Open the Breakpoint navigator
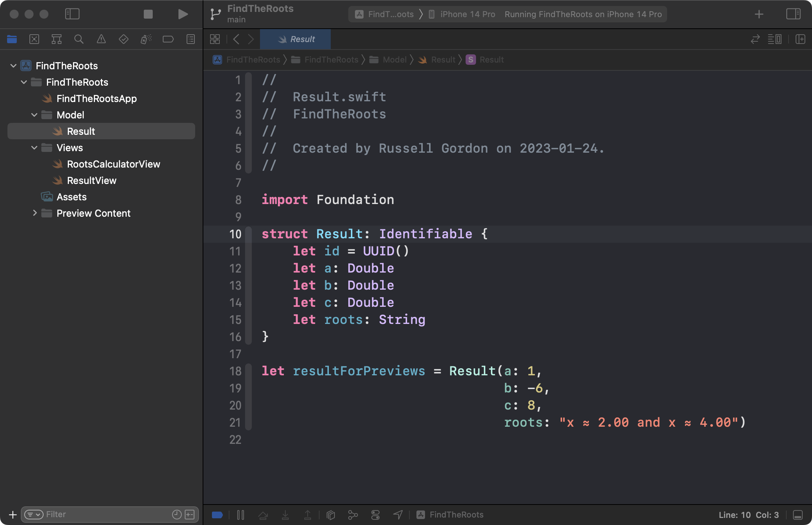Viewport: 812px width, 525px height. (168, 39)
